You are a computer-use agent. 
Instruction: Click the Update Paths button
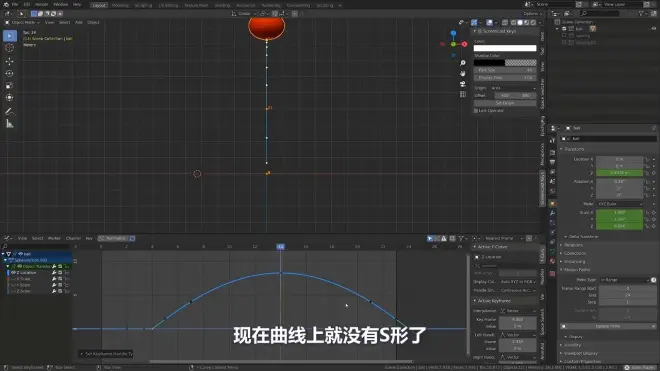click(608, 326)
